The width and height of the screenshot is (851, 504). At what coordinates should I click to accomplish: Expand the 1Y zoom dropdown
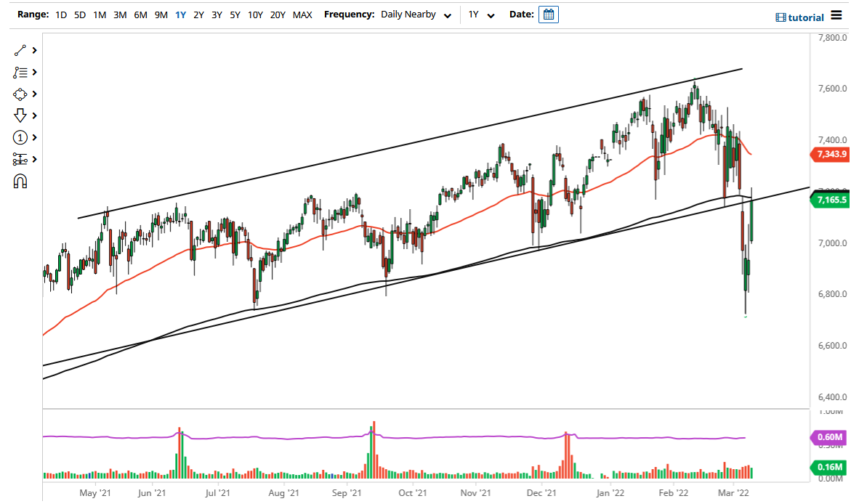click(x=483, y=14)
